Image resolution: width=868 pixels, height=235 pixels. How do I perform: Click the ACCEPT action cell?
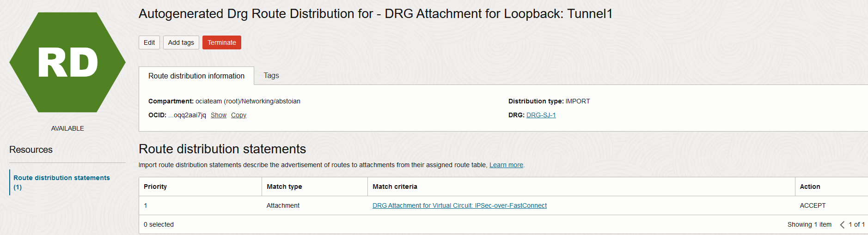point(813,206)
